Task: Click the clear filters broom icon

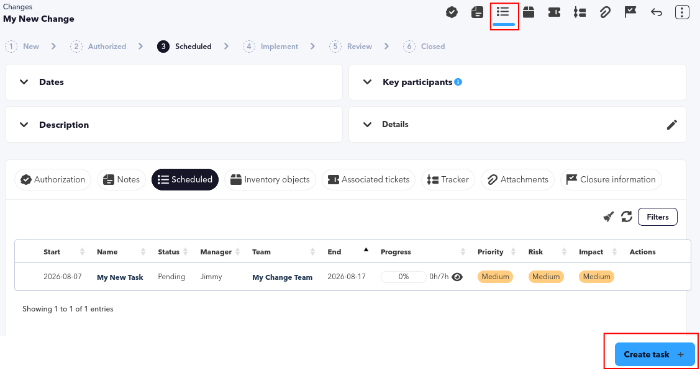Action: tap(608, 217)
